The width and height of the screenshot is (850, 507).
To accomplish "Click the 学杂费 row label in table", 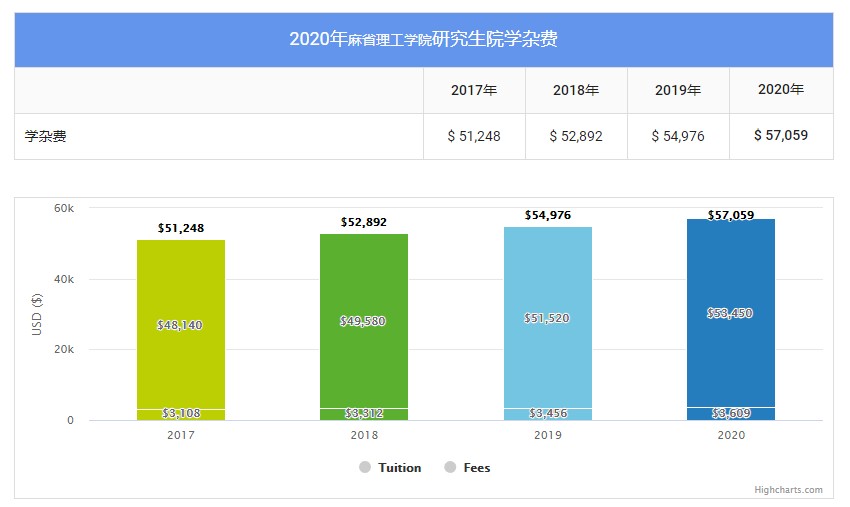I will tap(46, 136).
